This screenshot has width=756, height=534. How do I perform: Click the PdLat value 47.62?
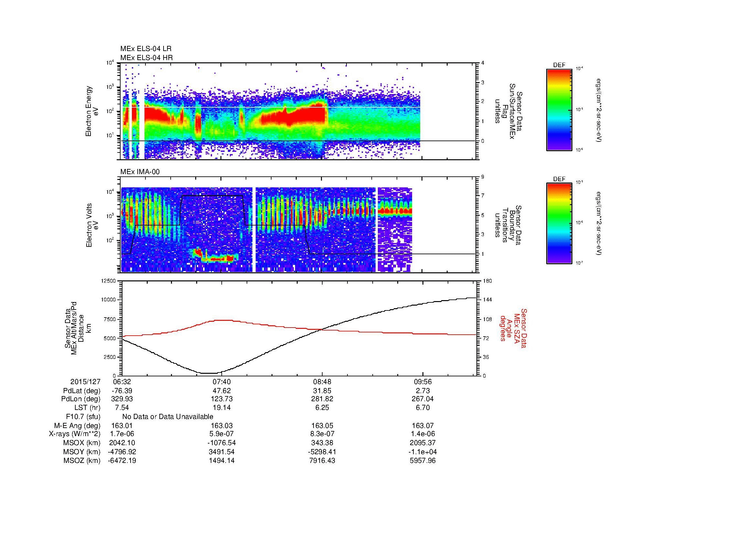click(222, 391)
